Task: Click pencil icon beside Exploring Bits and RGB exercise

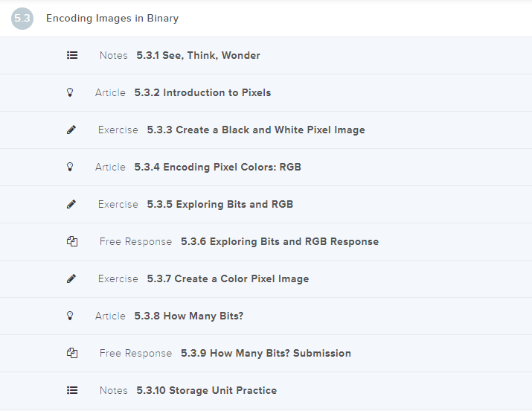Action: coord(71,204)
